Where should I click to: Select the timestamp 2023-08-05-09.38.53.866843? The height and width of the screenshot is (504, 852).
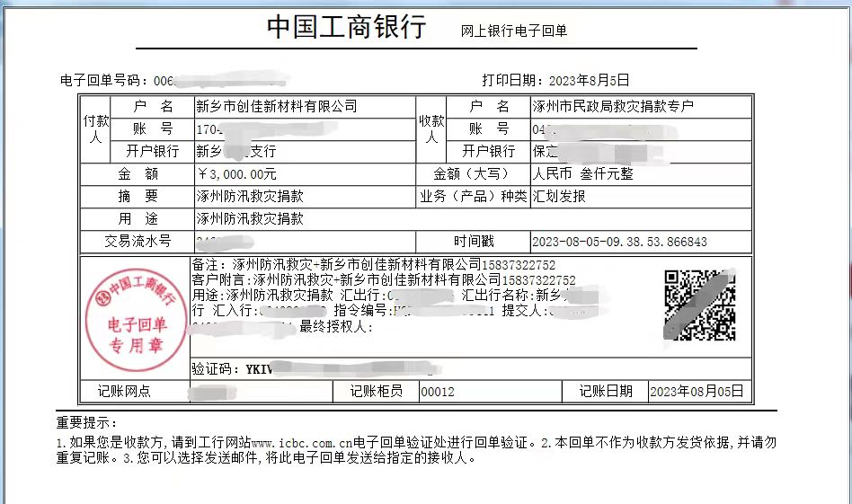pyautogui.click(x=619, y=242)
